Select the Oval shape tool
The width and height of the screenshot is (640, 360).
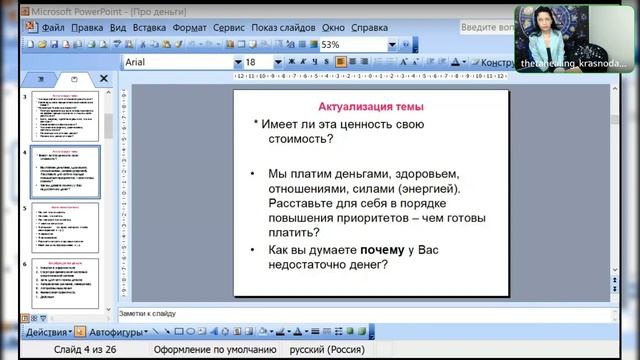(x=190, y=332)
